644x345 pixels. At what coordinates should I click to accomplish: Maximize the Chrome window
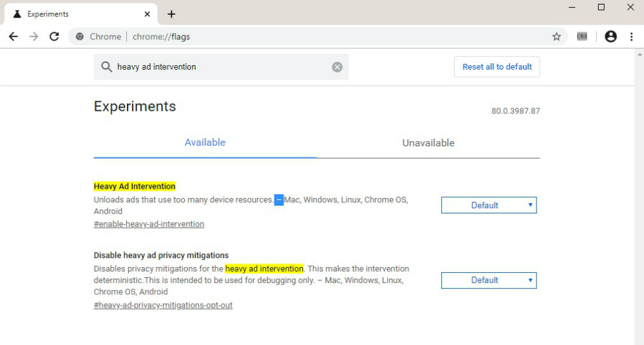[601, 7]
